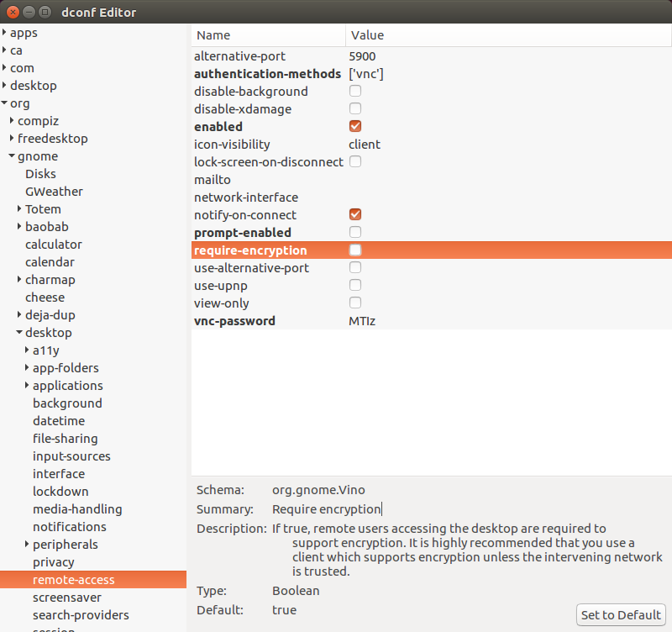Toggle lock-screen-on-disconnect checkbox

tap(354, 161)
